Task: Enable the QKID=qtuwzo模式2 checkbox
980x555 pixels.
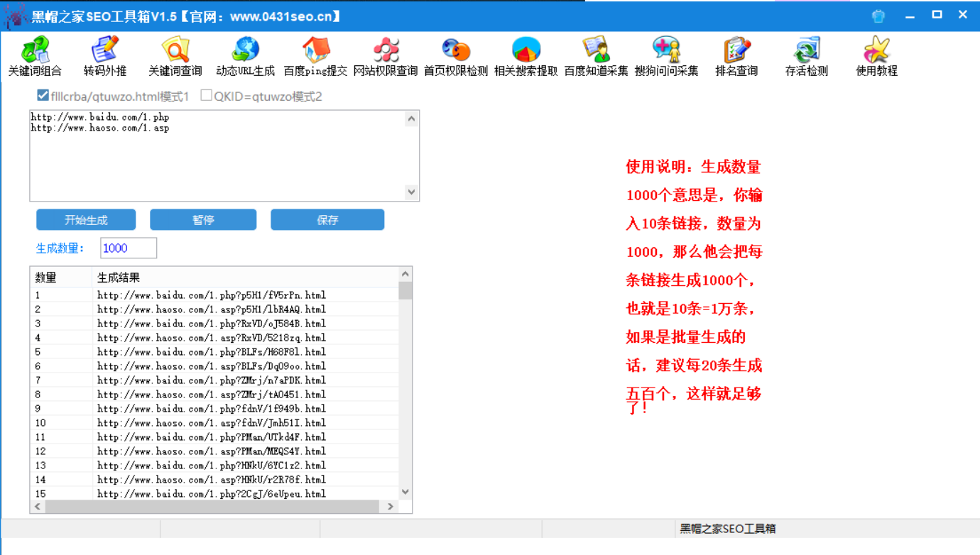Action: pos(206,95)
